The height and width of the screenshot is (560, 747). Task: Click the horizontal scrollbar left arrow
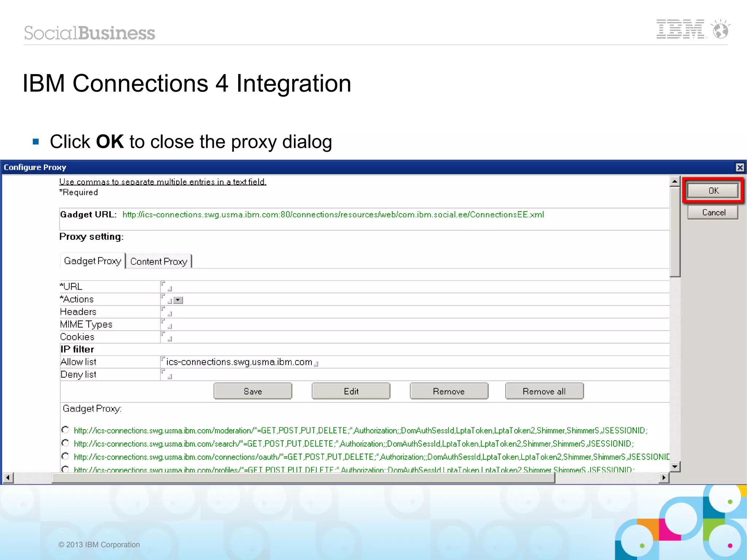pos(8,478)
